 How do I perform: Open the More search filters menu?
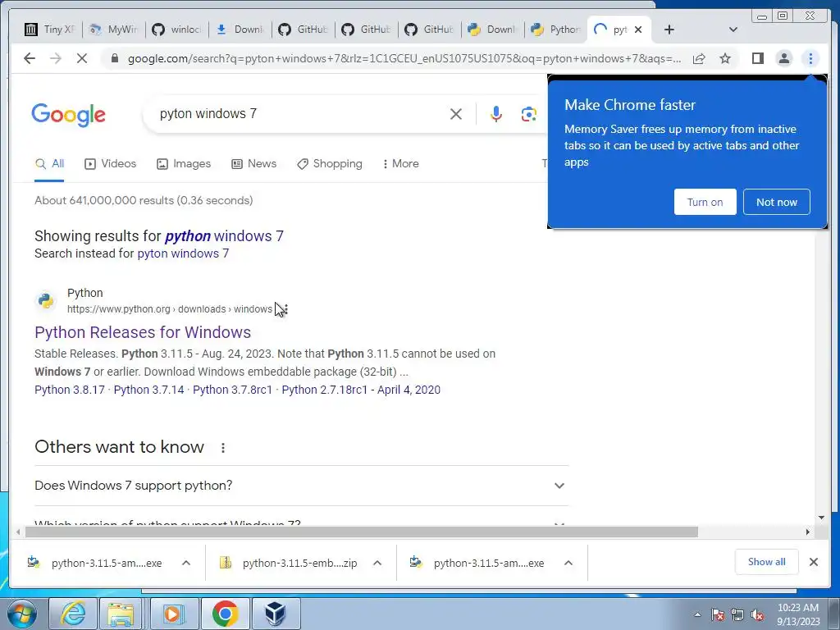(x=400, y=164)
